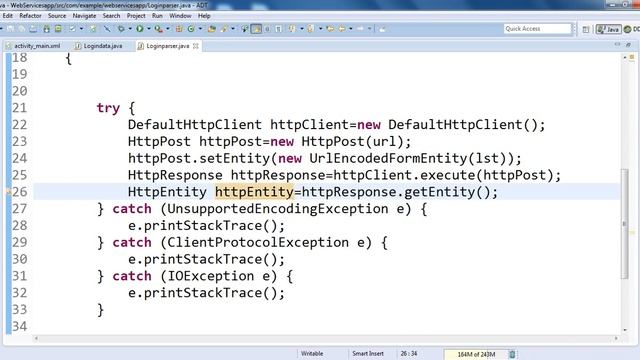Click the Back navigation arrow icon
This screenshot has height=360, width=640.
(342, 29)
